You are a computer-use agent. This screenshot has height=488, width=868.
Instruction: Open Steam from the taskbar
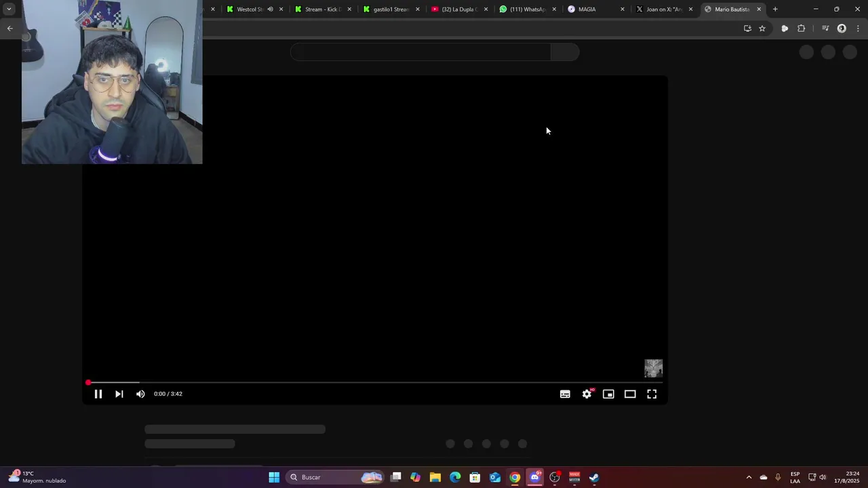point(594,477)
